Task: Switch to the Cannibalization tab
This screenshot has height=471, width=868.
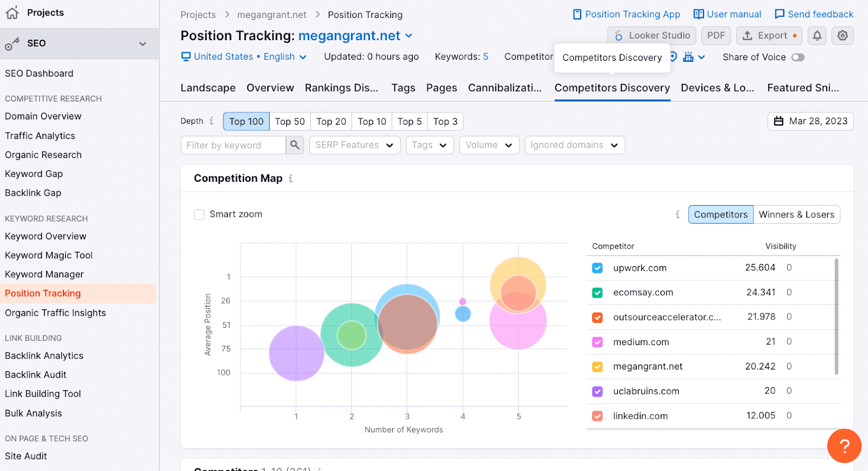Action: click(x=505, y=88)
